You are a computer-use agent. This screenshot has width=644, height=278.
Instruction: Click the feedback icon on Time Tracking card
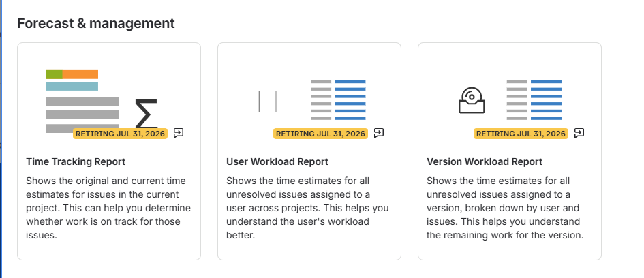[x=179, y=133]
